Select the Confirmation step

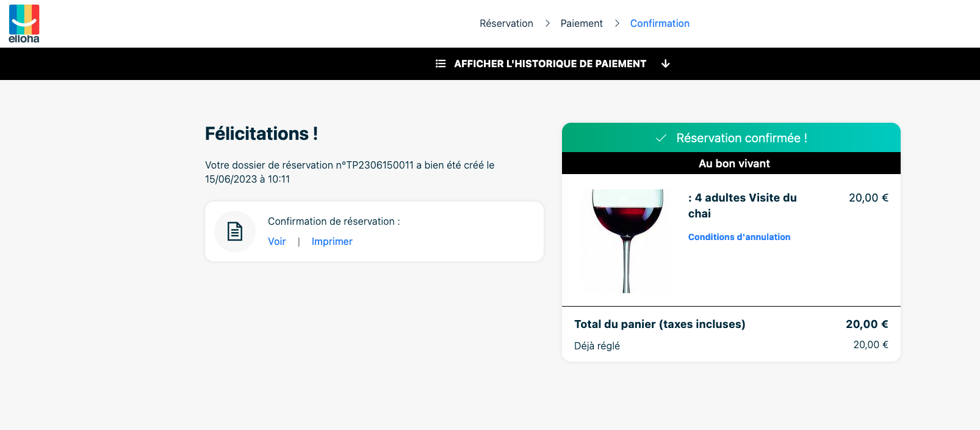tap(660, 23)
